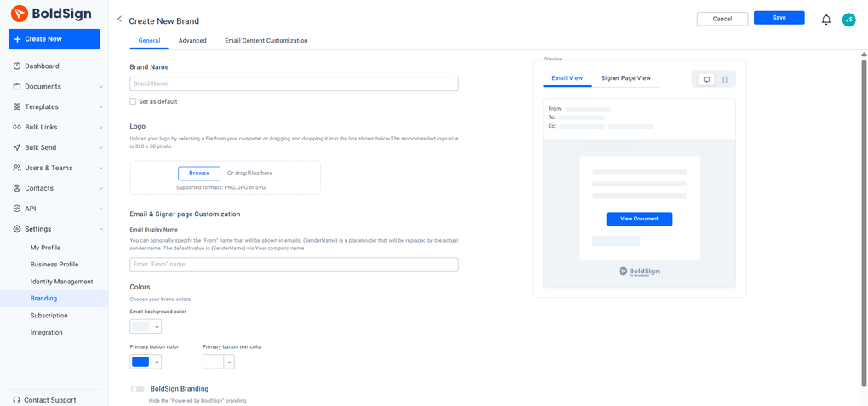Open Dashboard from the sidebar
The height and width of the screenshot is (406, 868).
tap(42, 66)
